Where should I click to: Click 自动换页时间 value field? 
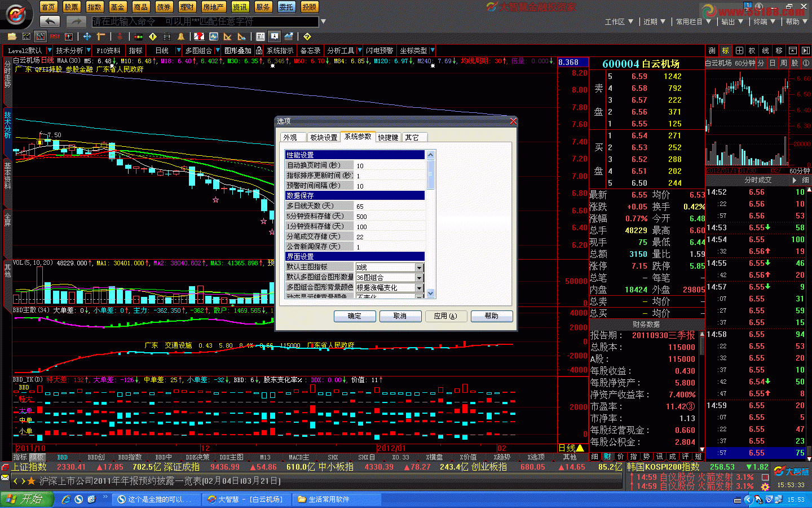[x=390, y=165]
